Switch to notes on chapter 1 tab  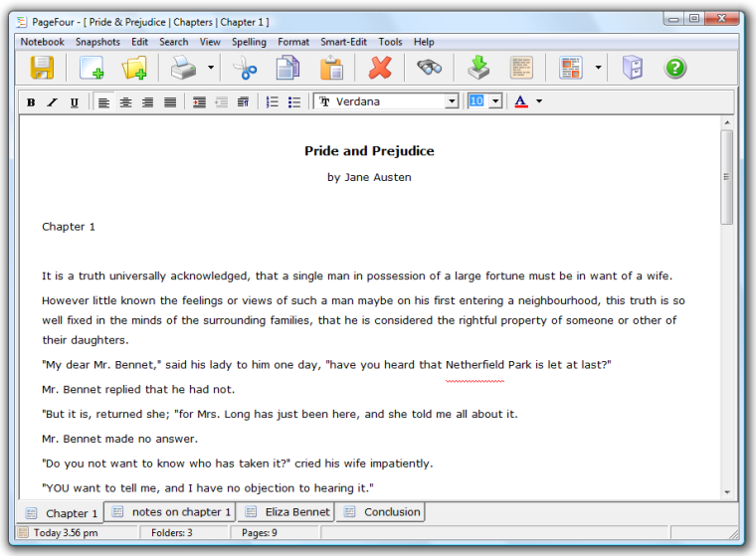(171, 512)
